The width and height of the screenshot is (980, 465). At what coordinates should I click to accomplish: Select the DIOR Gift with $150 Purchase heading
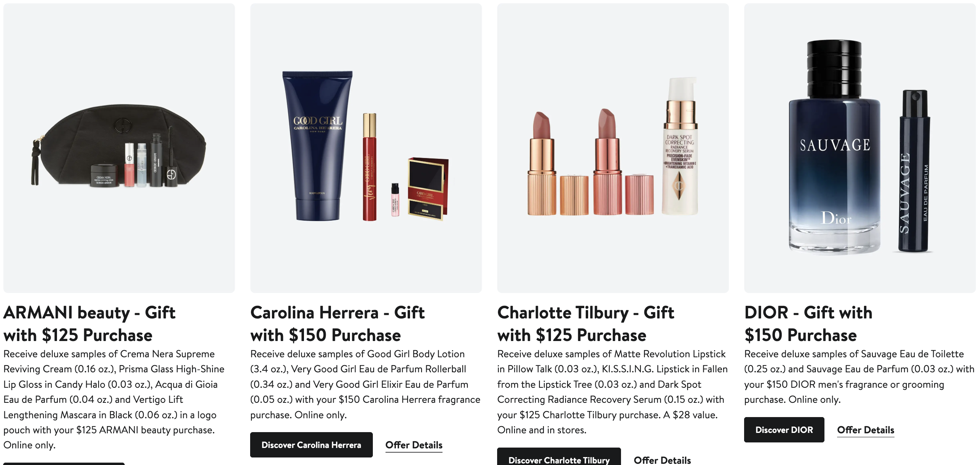coord(808,324)
